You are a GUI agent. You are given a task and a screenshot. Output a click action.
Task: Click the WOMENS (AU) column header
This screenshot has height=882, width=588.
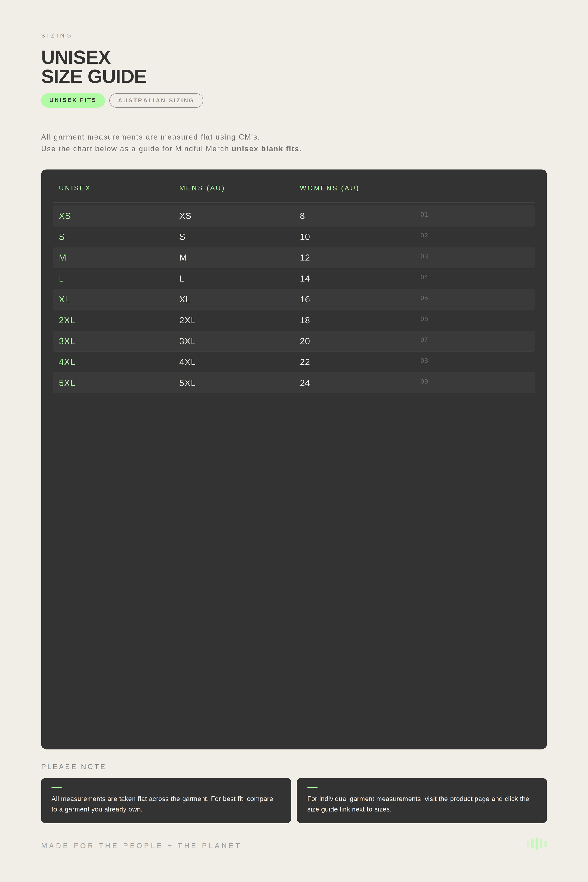coord(329,188)
